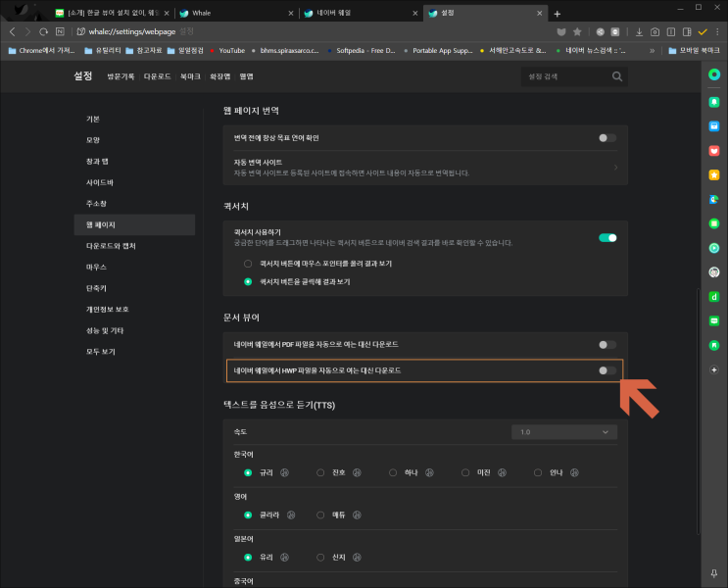728x588 pixels.
Task: Reload the page with the refresh icon
Action: [x=43, y=31]
